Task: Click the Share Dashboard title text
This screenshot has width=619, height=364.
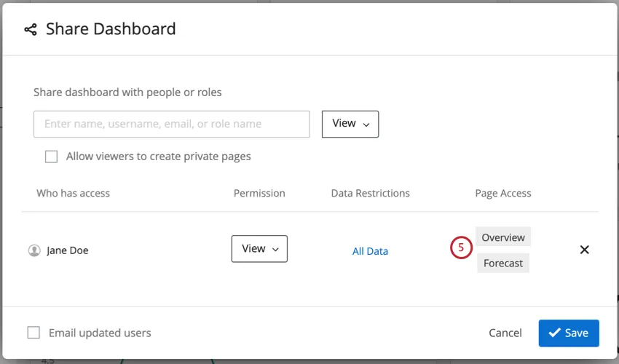Action: [111, 29]
